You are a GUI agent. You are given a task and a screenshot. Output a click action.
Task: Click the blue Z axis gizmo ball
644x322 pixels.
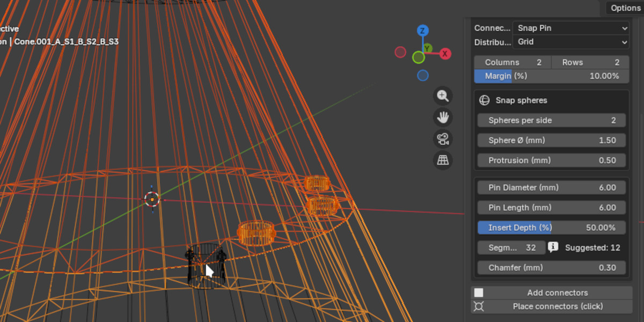[x=423, y=30]
